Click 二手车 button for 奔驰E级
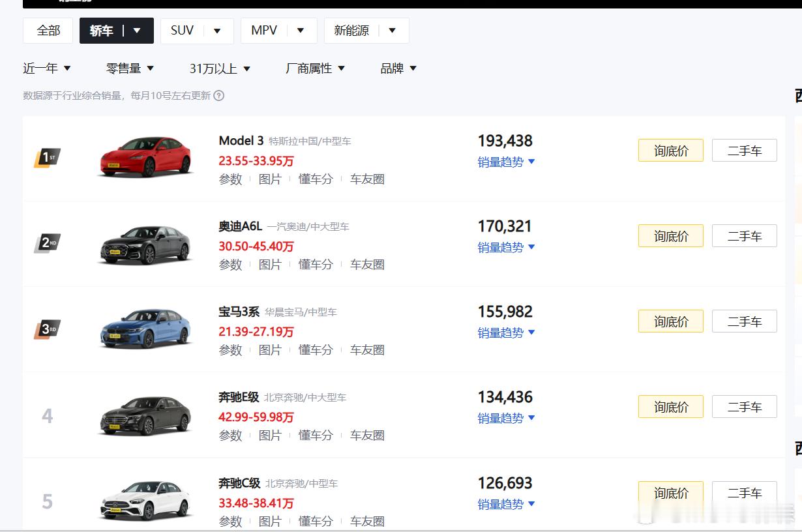 coord(745,407)
